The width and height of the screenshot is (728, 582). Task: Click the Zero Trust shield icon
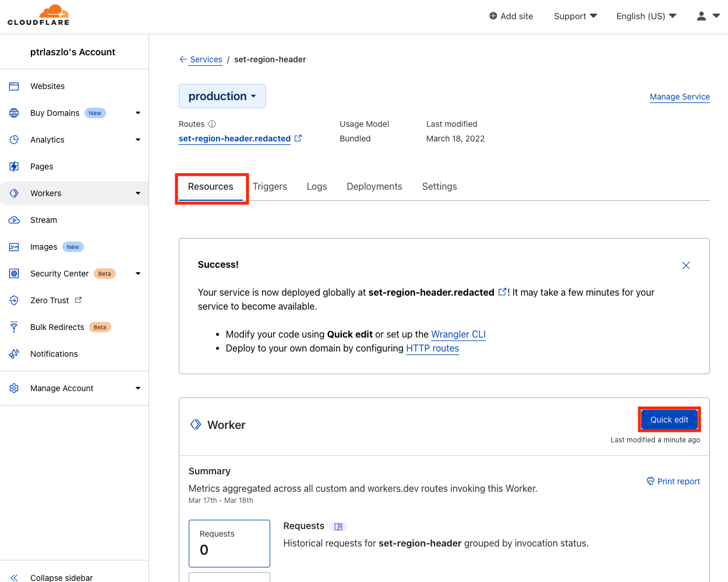coord(14,300)
